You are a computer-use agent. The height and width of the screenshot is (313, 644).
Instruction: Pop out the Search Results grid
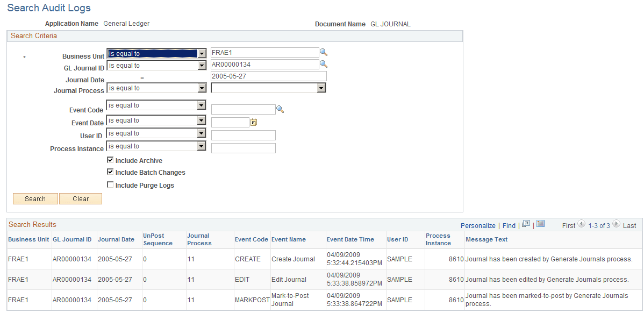click(x=526, y=223)
